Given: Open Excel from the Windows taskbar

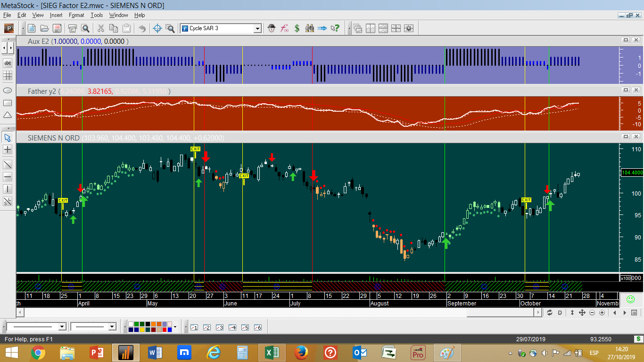Looking at the screenshot, I should 272,352.
